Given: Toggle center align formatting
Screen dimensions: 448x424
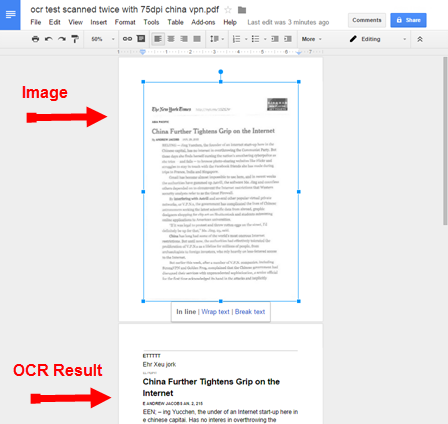Looking at the screenshot, I should (171, 39).
